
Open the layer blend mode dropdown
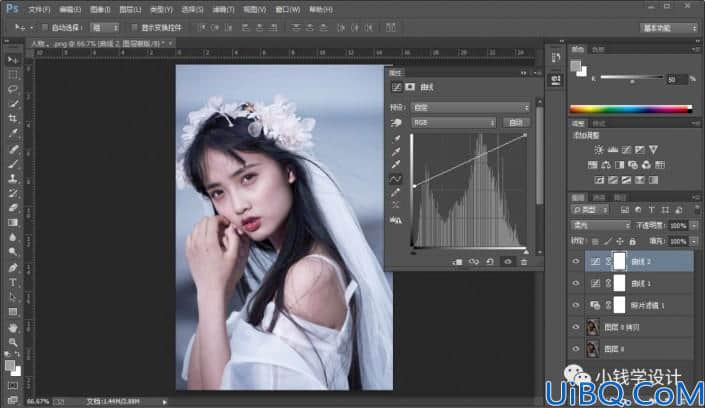[600, 225]
